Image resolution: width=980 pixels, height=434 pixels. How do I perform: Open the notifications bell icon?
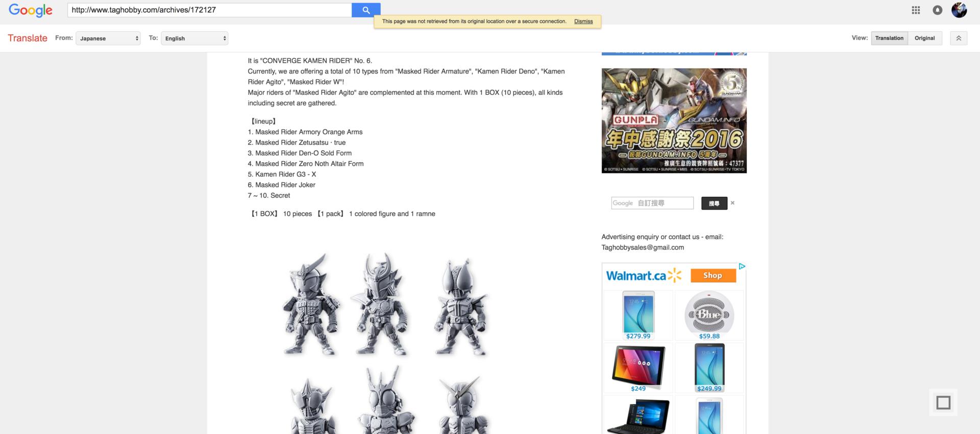pyautogui.click(x=937, y=10)
